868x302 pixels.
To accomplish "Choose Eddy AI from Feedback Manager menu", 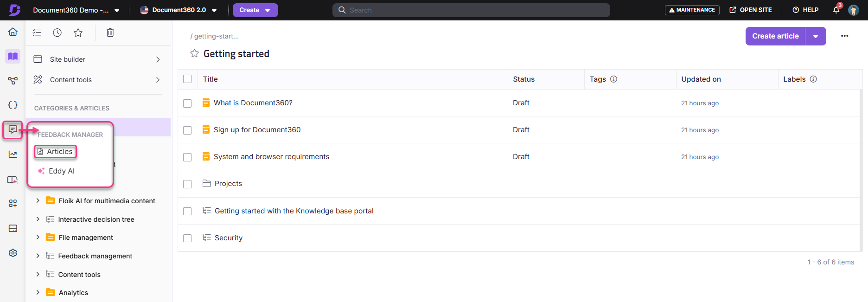I will click(x=61, y=171).
